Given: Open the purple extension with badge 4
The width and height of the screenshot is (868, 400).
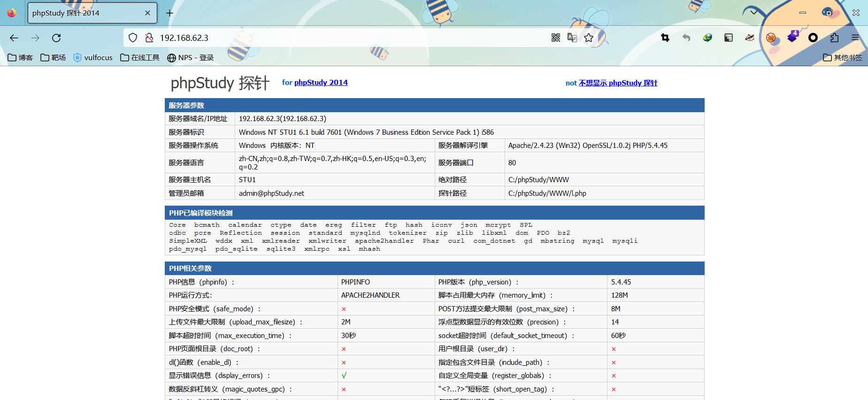Looking at the screenshot, I should 792,37.
